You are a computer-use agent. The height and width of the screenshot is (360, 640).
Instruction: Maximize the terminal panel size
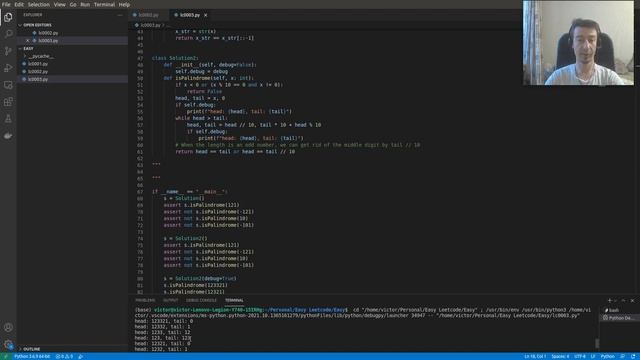tap(623, 300)
